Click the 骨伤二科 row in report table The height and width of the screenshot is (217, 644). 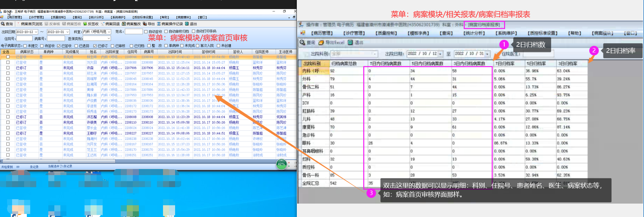(x=443, y=87)
